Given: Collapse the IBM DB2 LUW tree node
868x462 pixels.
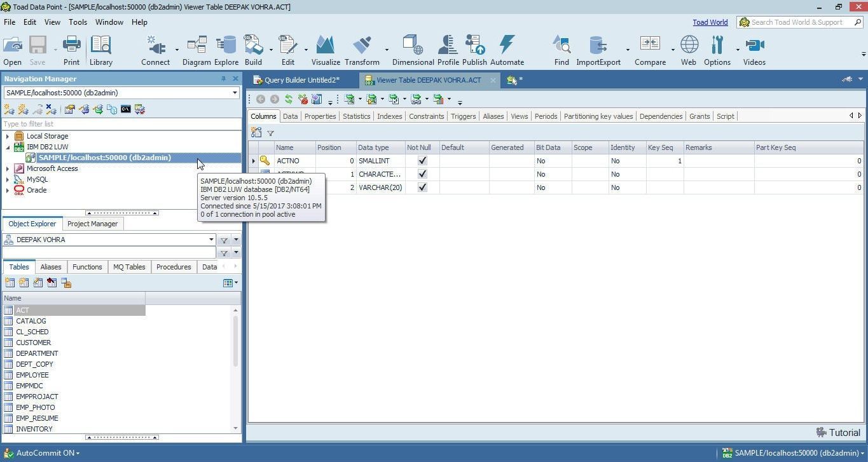Looking at the screenshot, I should coord(8,147).
